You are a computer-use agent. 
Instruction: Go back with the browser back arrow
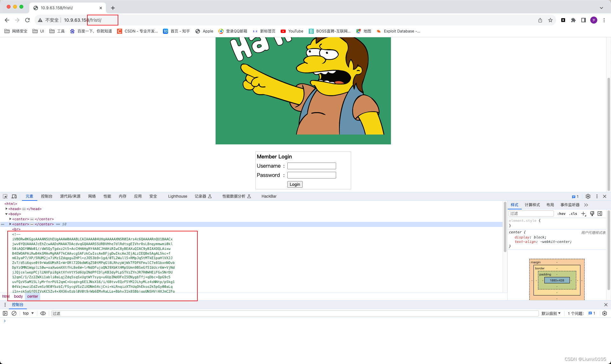[x=7, y=20]
